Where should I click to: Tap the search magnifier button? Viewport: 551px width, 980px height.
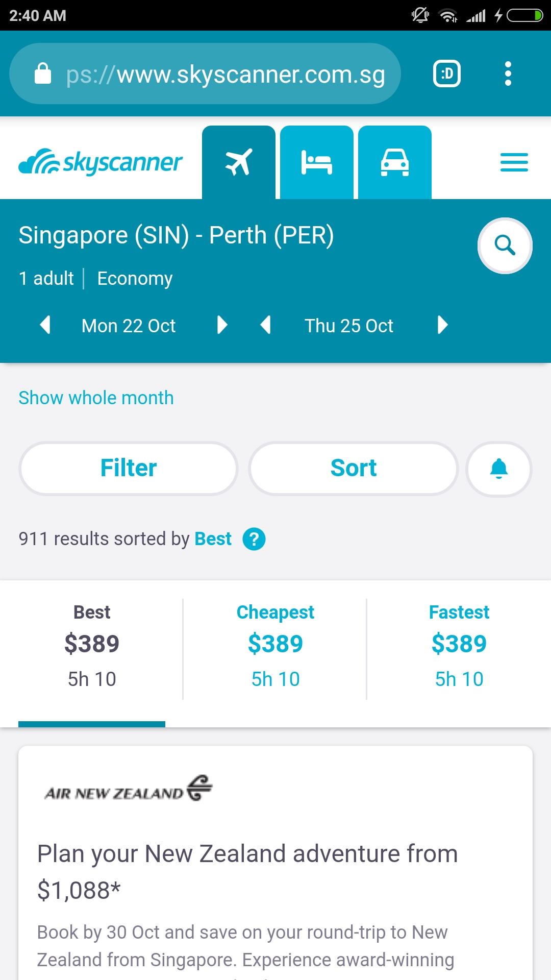click(x=505, y=246)
